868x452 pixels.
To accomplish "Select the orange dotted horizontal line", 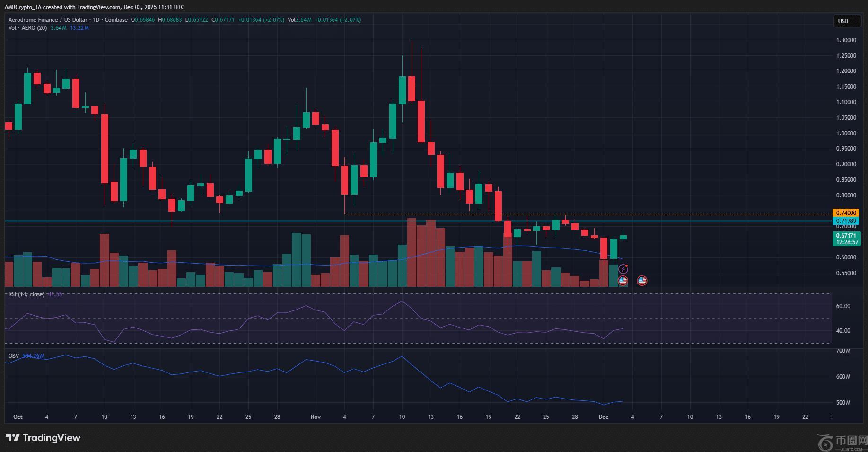I will (473, 214).
